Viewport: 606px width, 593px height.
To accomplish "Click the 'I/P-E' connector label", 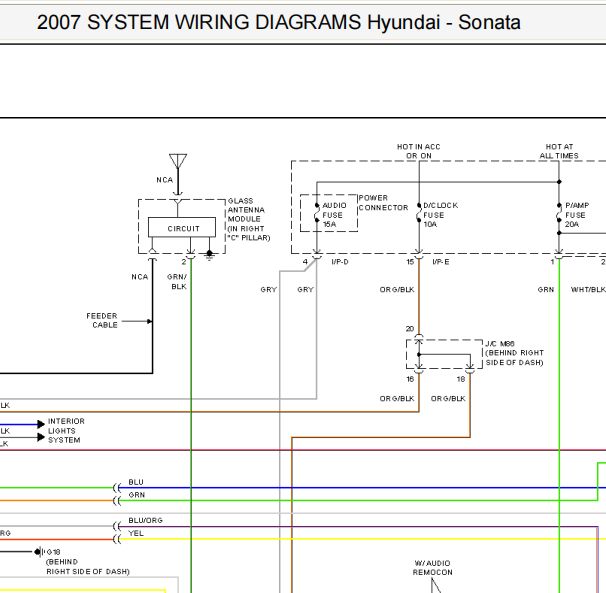I will click(441, 262).
